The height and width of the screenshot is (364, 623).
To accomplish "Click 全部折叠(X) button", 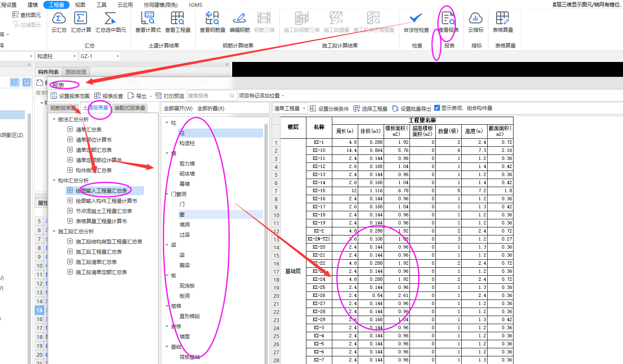I will (211, 109).
